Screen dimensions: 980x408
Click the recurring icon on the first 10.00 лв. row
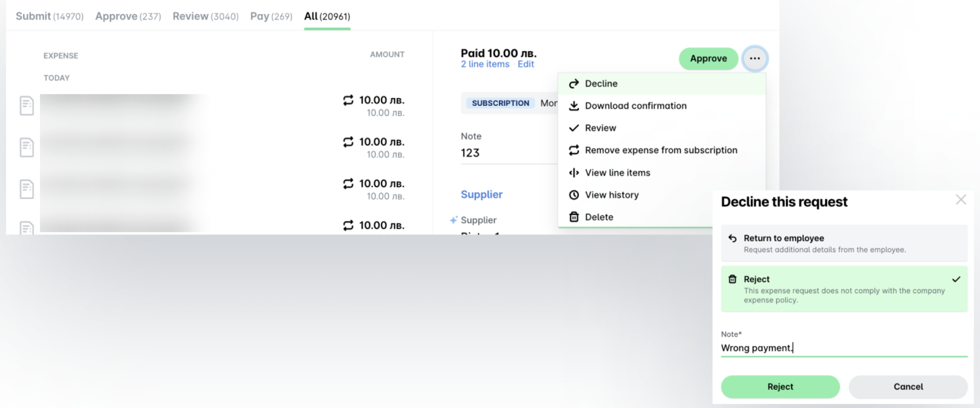(x=348, y=100)
